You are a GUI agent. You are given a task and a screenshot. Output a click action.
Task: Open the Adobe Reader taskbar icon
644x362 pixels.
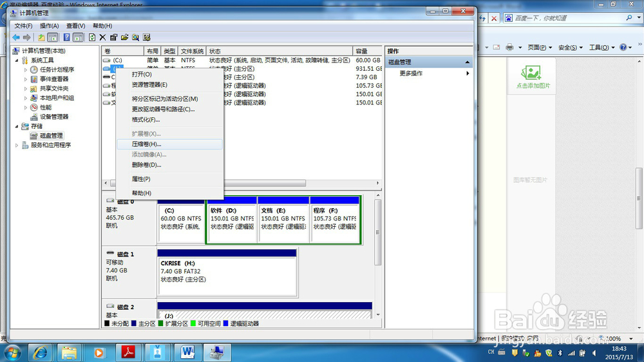(x=128, y=352)
